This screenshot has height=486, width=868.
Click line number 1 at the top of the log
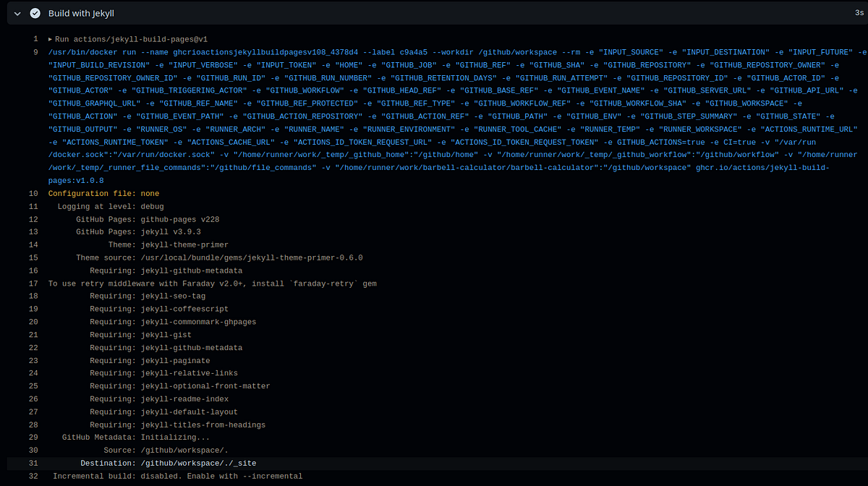pyautogui.click(x=35, y=38)
